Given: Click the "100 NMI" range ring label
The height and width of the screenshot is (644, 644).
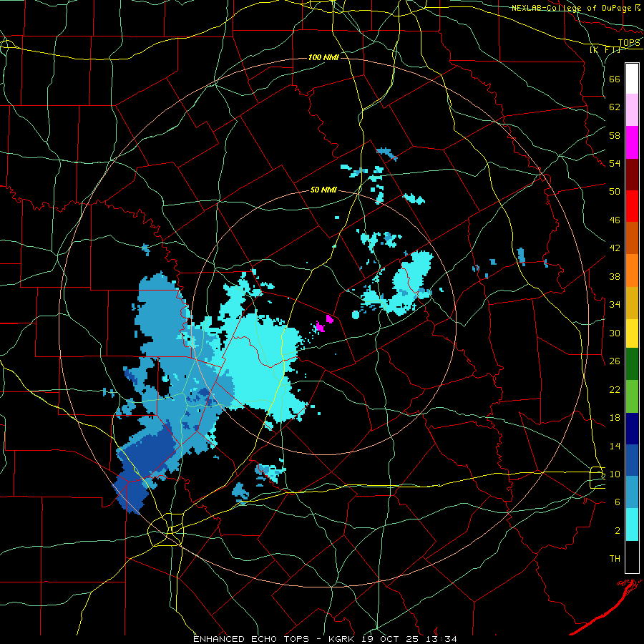Looking at the screenshot, I should click(323, 57).
